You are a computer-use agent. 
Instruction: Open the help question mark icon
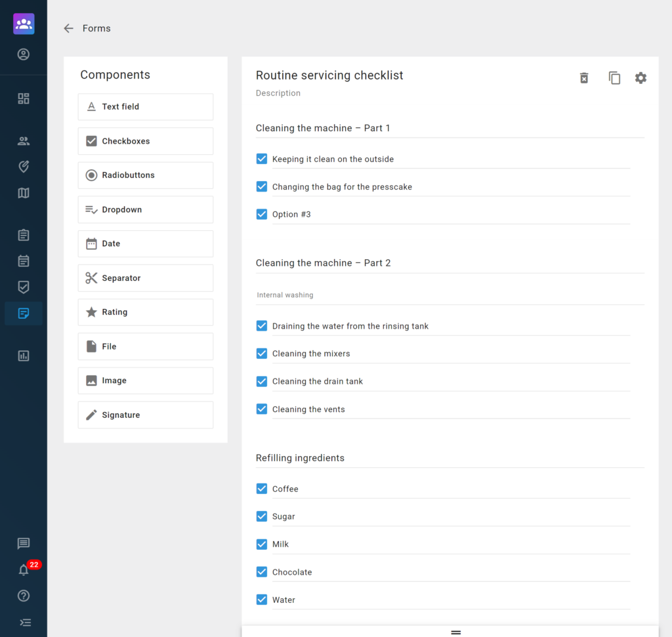[24, 596]
